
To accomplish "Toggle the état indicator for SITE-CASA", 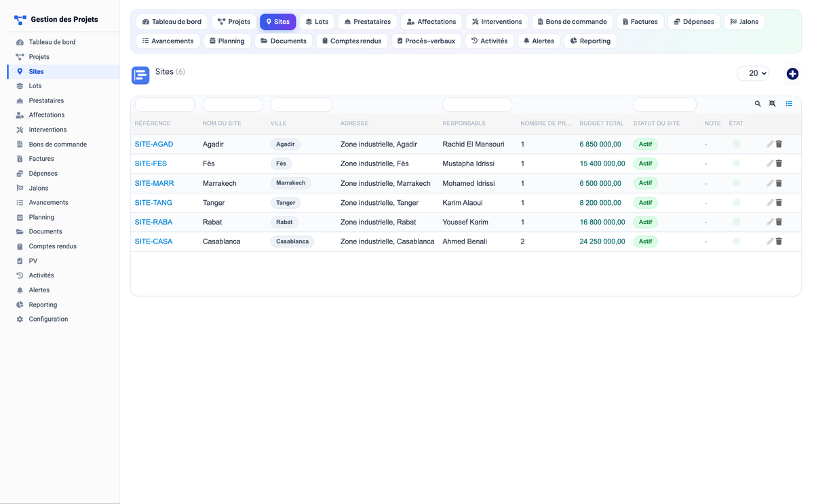I will pyautogui.click(x=736, y=241).
